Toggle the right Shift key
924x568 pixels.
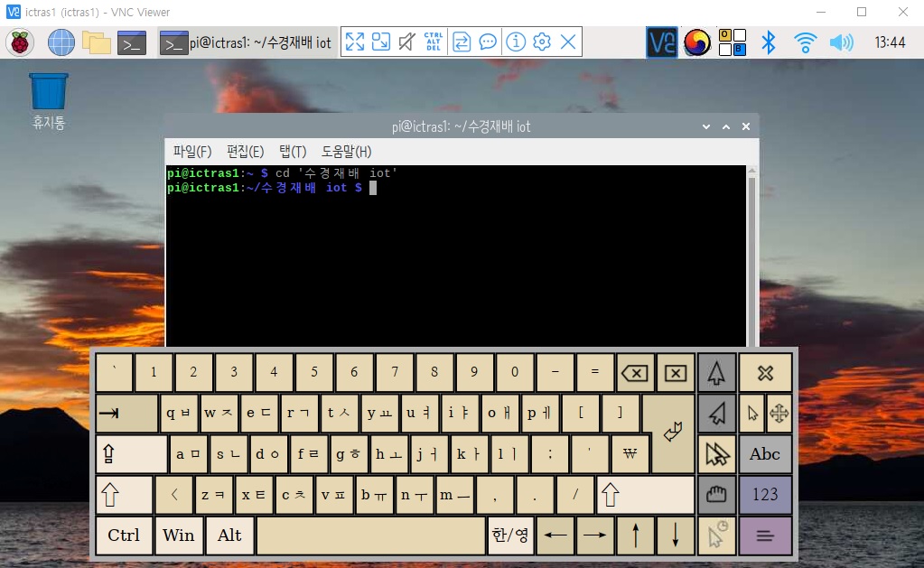(x=645, y=494)
